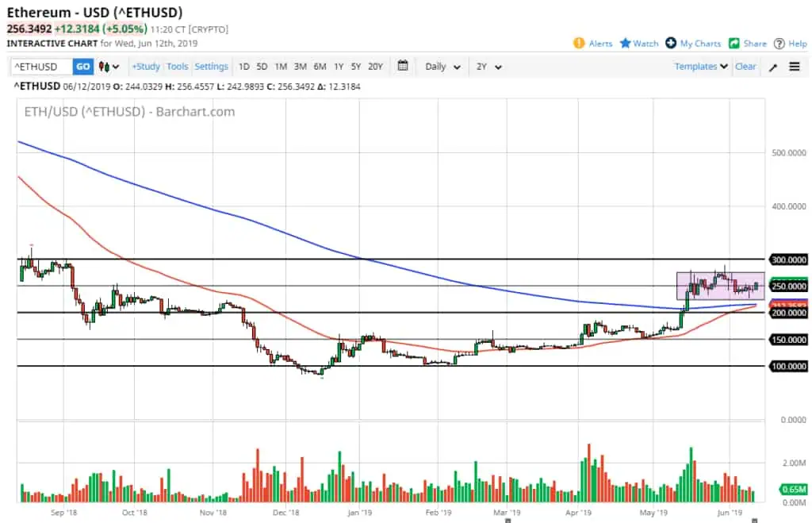
Task: Open the Help link
Action: 797,44
